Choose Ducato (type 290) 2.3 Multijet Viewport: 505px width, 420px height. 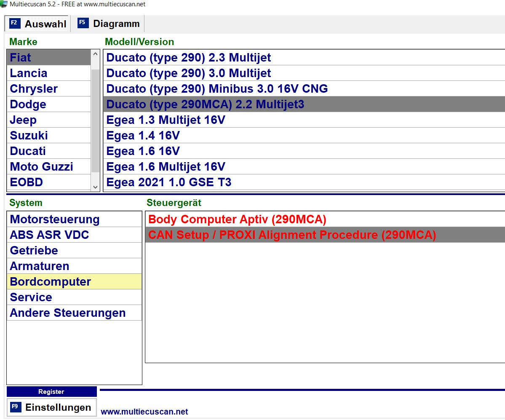(x=304, y=57)
